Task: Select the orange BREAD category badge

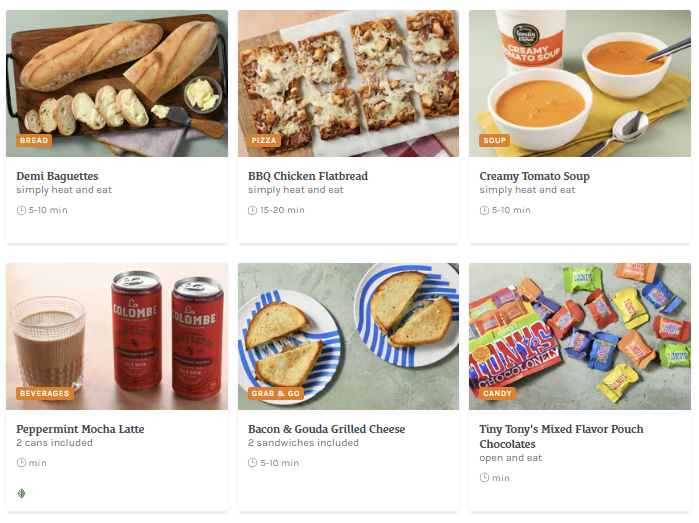Action: point(34,141)
